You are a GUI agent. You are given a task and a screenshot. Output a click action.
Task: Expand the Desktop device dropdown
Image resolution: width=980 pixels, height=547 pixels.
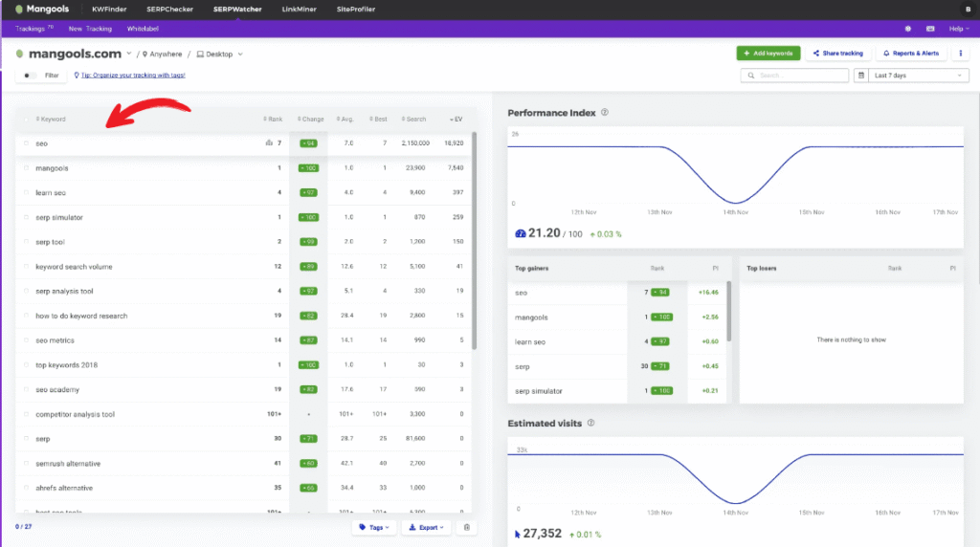(x=220, y=55)
